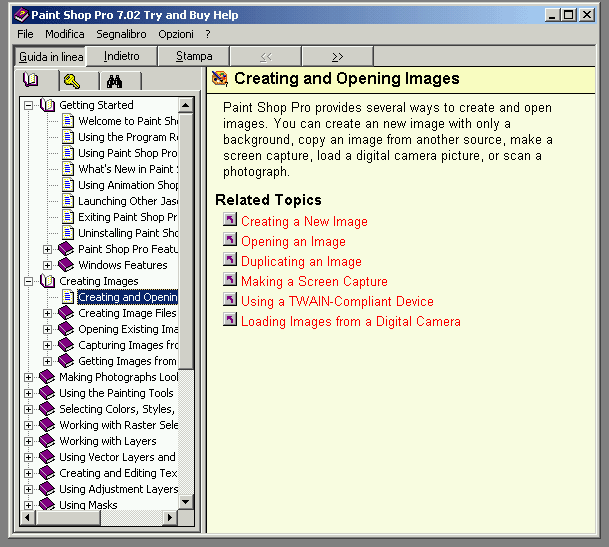The width and height of the screenshot is (609, 547).
Task: Click the page icon next to Using the Program
Action: pos(68,137)
